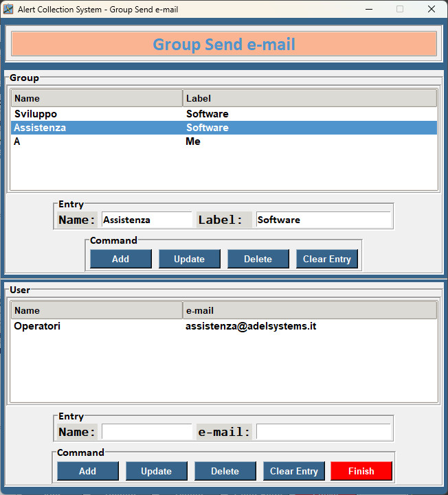The width and height of the screenshot is (448, 495).
Task: Click the User e-mail input field
Action: 322,432
